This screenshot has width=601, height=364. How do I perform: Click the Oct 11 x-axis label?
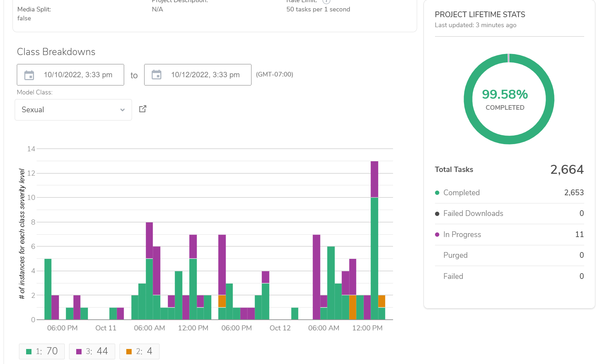[106, 328]
